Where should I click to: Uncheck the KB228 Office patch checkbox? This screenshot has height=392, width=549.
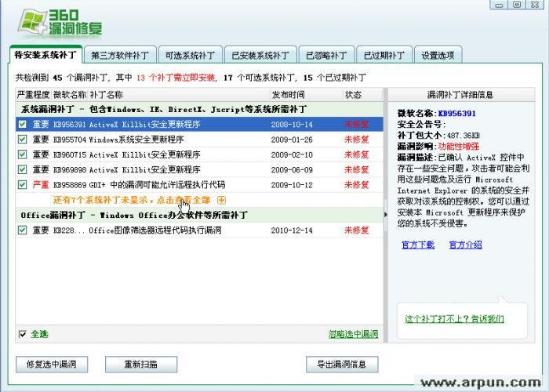[23, 230]
